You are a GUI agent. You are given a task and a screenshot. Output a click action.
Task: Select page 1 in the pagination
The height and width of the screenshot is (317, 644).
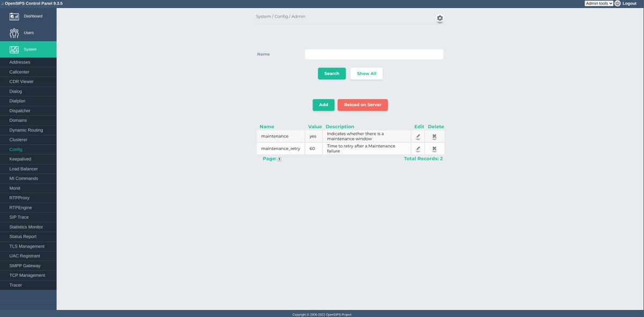coord(279,159)
